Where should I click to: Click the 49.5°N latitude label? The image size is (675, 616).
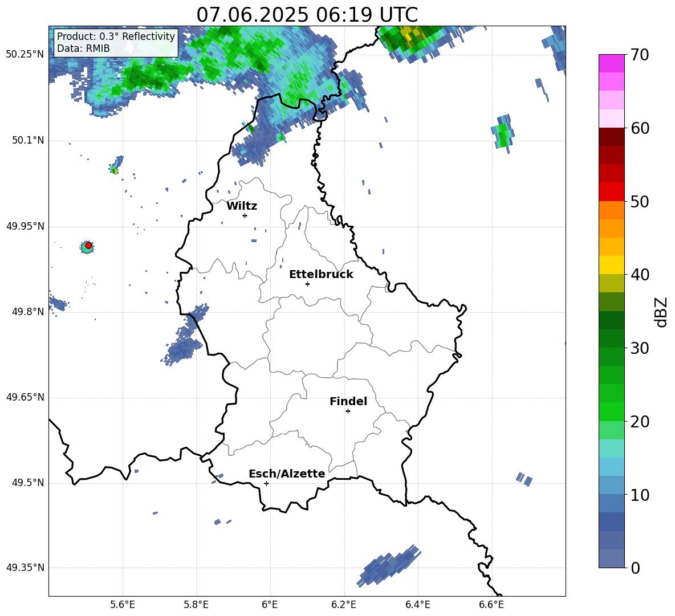(x=27, y=483)
